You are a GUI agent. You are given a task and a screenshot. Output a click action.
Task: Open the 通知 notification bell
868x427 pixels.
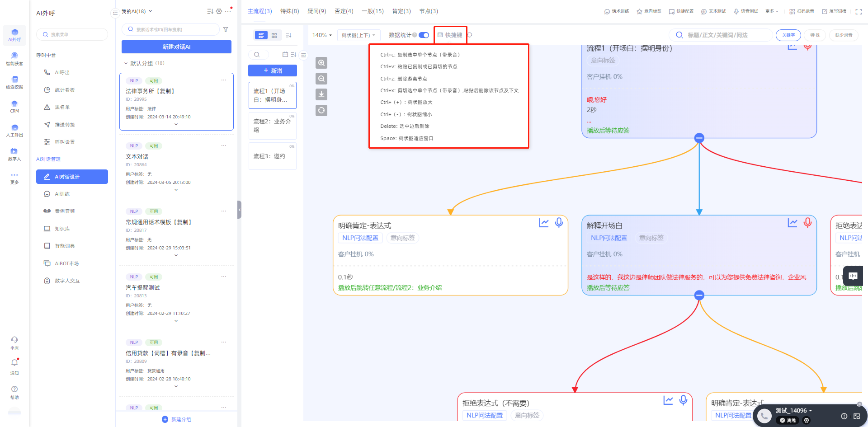[14, 363]
